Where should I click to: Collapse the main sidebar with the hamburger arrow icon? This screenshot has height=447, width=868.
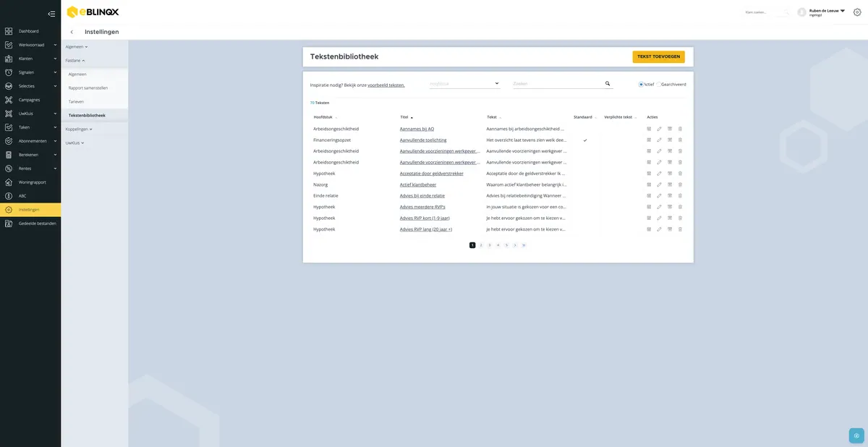pyautogui.click(x=51, y=13)
